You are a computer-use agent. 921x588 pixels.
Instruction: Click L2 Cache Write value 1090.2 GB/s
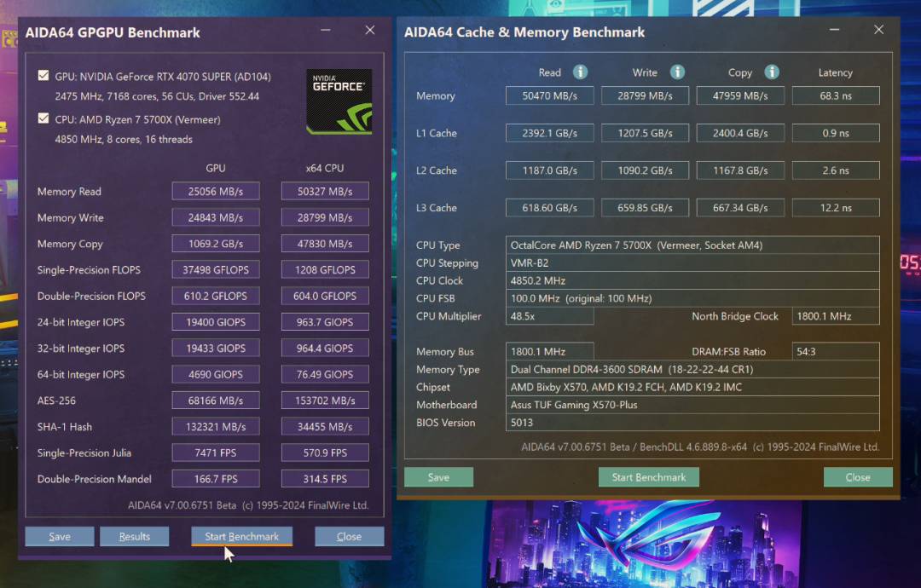(x=645, y=170)
